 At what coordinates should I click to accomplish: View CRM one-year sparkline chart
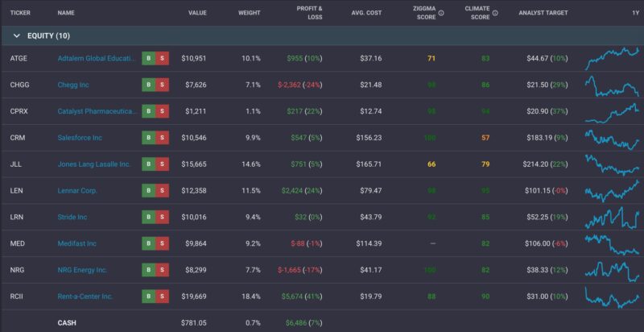[x=612, y=139]
